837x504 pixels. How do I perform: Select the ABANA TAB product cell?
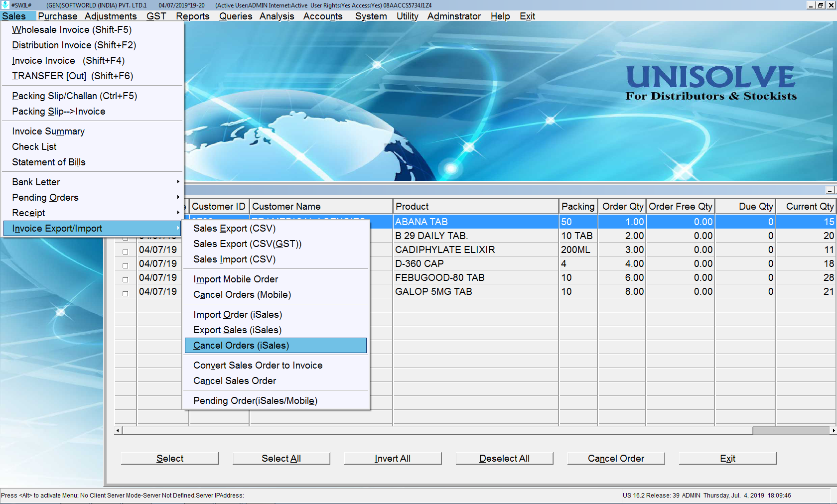[x=476, y=222]
